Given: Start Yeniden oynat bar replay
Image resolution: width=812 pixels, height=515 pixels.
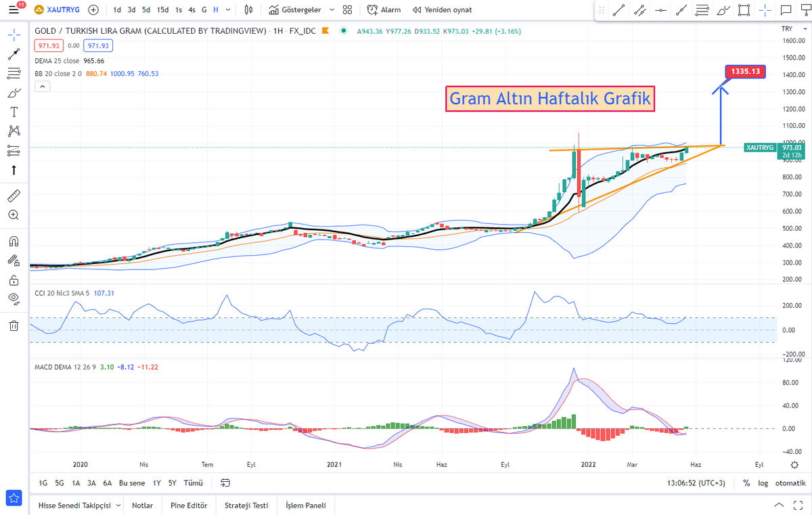Looking at the screenshot, I should coord(442,10).
